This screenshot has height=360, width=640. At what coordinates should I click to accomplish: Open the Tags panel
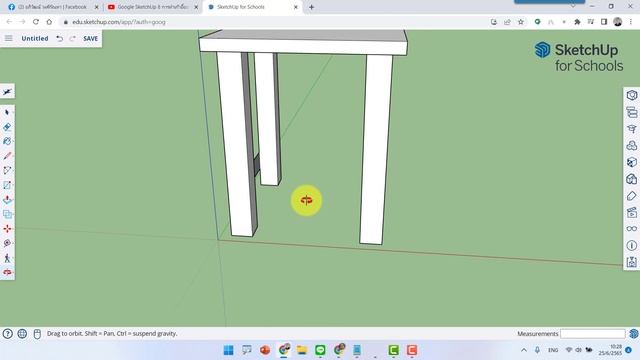click(632, 196)
